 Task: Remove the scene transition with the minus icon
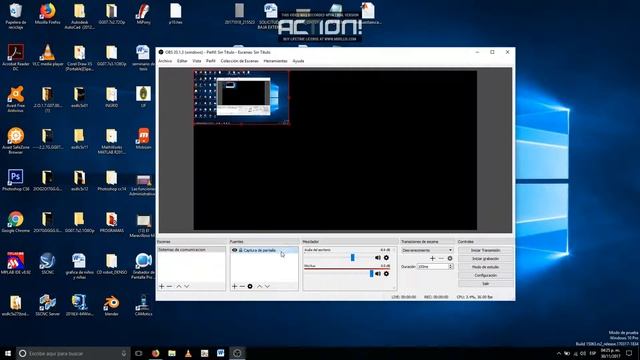[441, 258]
